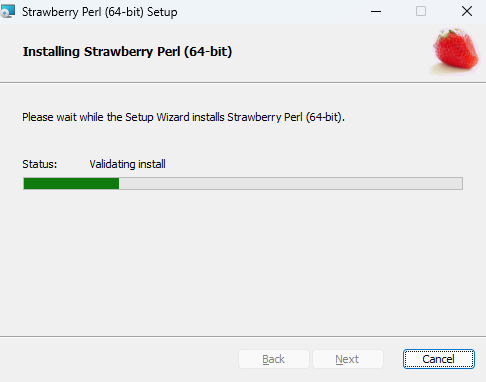Click the gap between Next and Cancel buttons
The height and width of the screenshot is (382, 486).
pyautogui.click(x=393, y=359)
